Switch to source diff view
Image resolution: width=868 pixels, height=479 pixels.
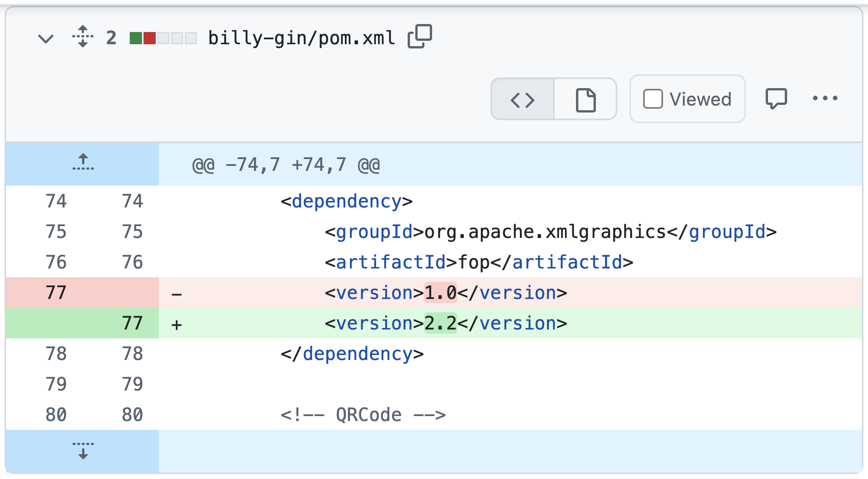[523, 100]
